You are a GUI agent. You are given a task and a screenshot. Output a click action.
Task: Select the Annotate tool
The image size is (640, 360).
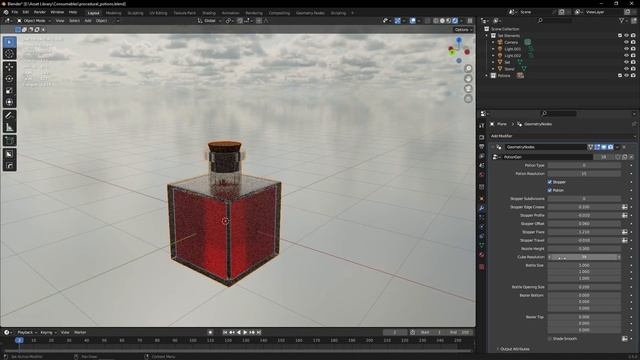click(x=9, y=116)
